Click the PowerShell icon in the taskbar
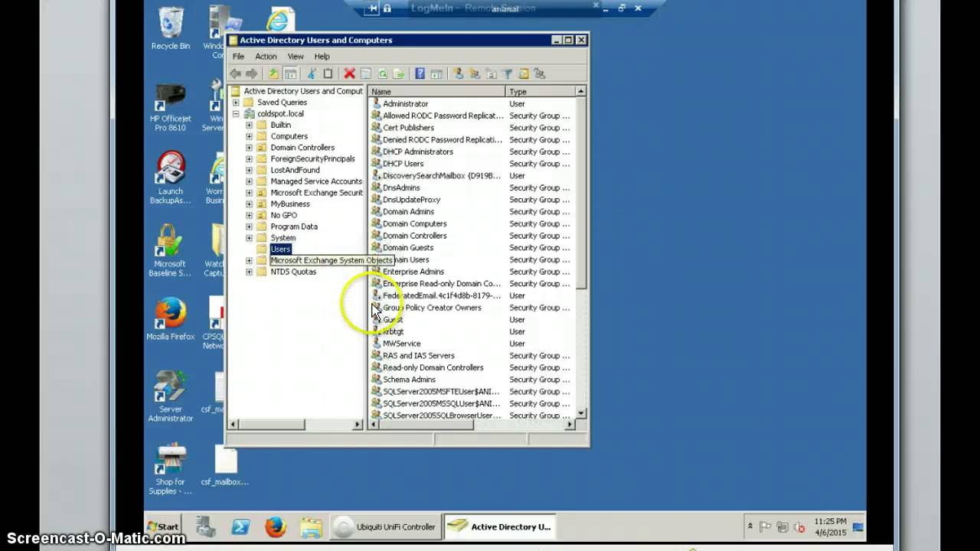Screen dimensions: 980x551 point(240,527)
